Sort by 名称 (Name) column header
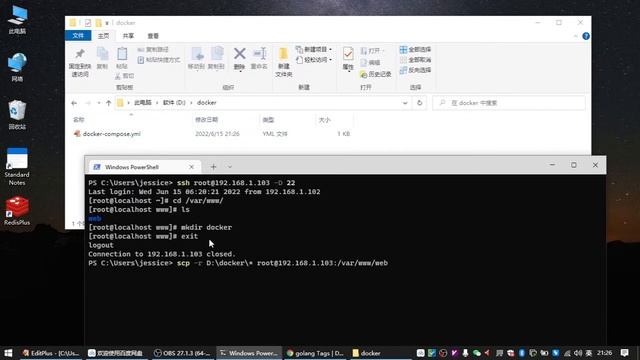The height and width of the screenshot is (360, 640). point(79,120)
